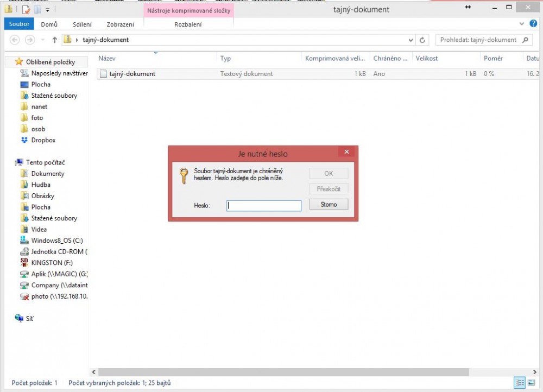The height and width of the screenshot is (392, 543).
Task: Expand the address bar history dropdown
Action: [411, 40]
